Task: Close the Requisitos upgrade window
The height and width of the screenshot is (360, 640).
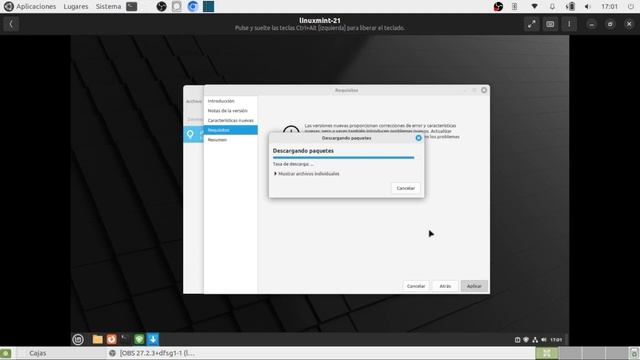Action: tap(484, 90)
